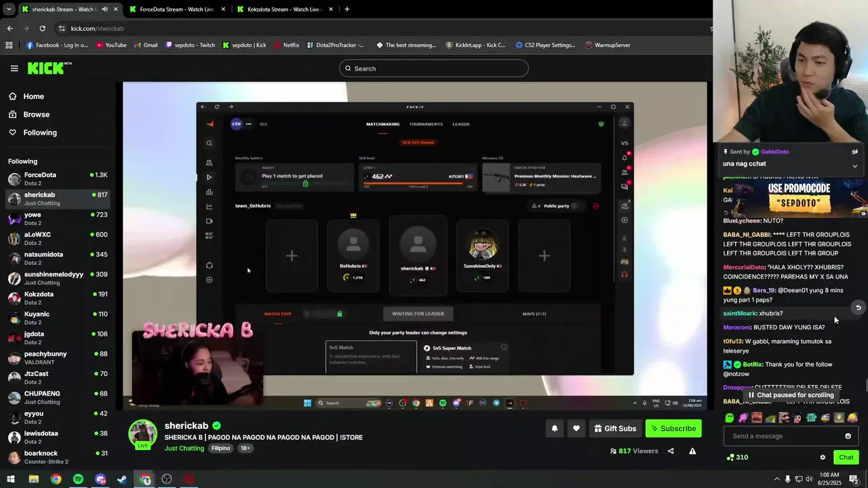
Task: Open the Dota2ProTracker bookmark
Action: click(335, 45)
